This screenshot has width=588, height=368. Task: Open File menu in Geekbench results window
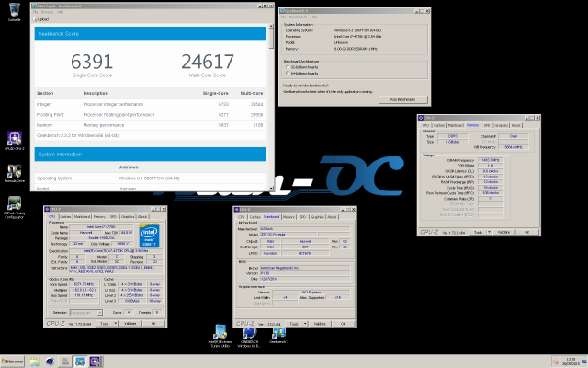[35, 12]
